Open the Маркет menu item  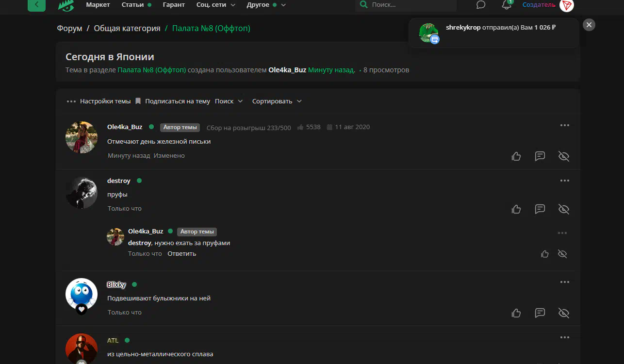coord(98,5)
